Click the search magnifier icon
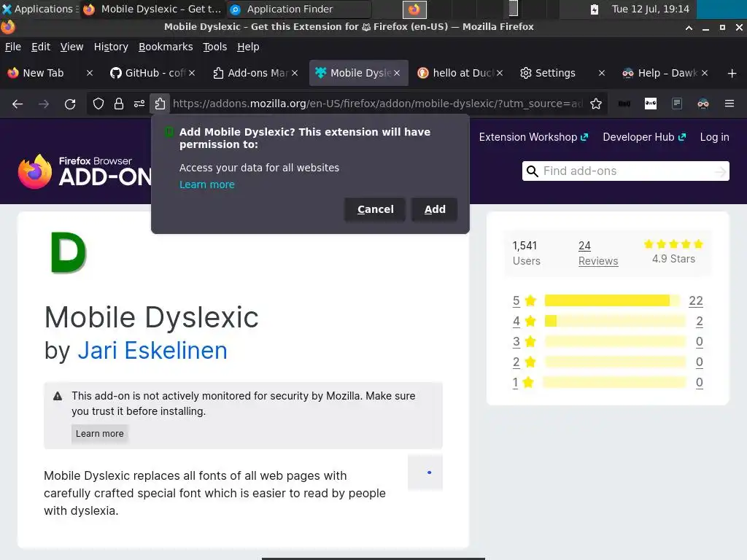Screen dimensions: 747x560 pos(533,171)
